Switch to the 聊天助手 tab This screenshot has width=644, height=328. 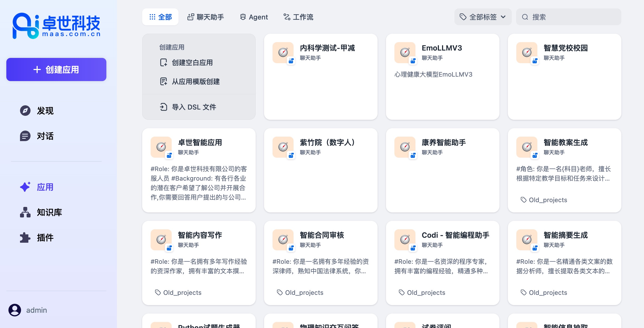point(206,17)
